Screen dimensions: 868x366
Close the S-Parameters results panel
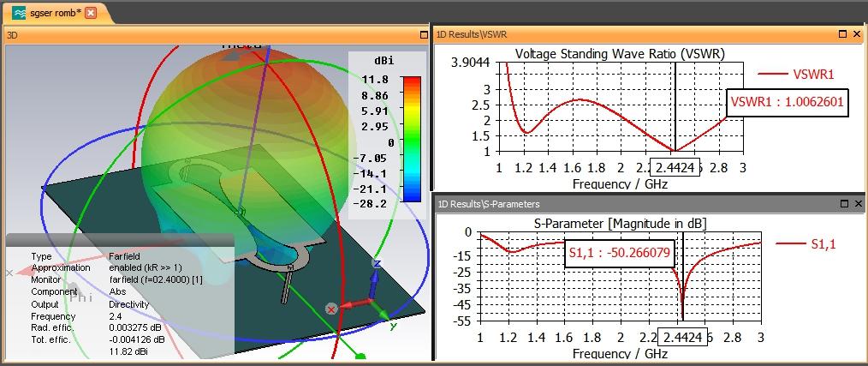pyautogui.click(x=858, y=204)
